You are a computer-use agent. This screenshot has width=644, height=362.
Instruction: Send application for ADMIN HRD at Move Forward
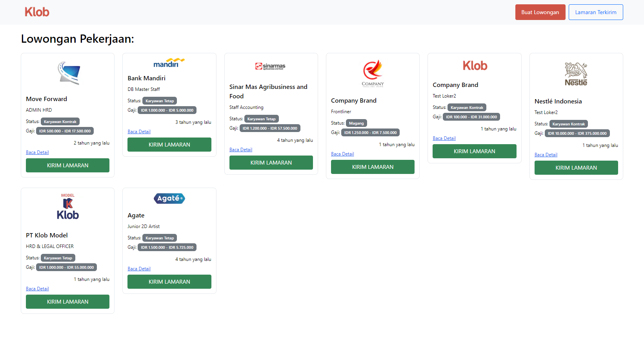coord(67,165)
